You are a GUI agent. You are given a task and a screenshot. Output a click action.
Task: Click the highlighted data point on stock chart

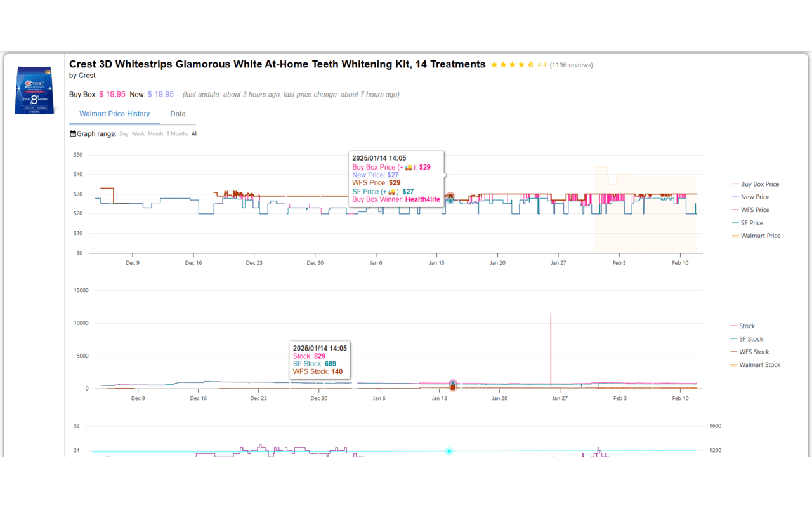[453, 384]
